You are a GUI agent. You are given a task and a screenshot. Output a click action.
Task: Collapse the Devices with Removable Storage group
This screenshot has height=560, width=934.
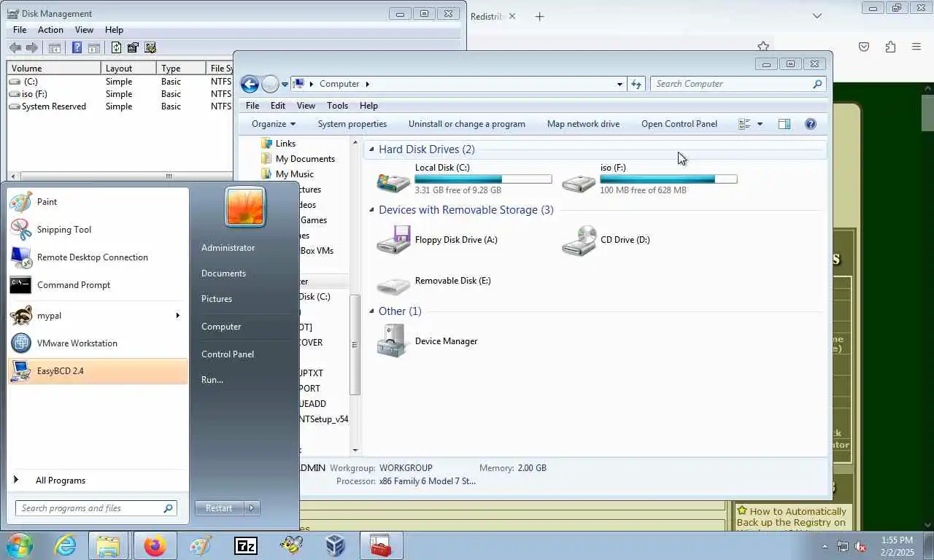click(371, 210)
